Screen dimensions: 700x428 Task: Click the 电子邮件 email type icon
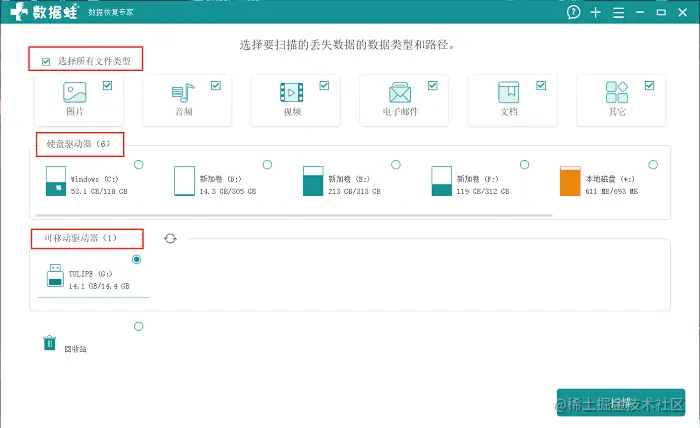point(400,92)
